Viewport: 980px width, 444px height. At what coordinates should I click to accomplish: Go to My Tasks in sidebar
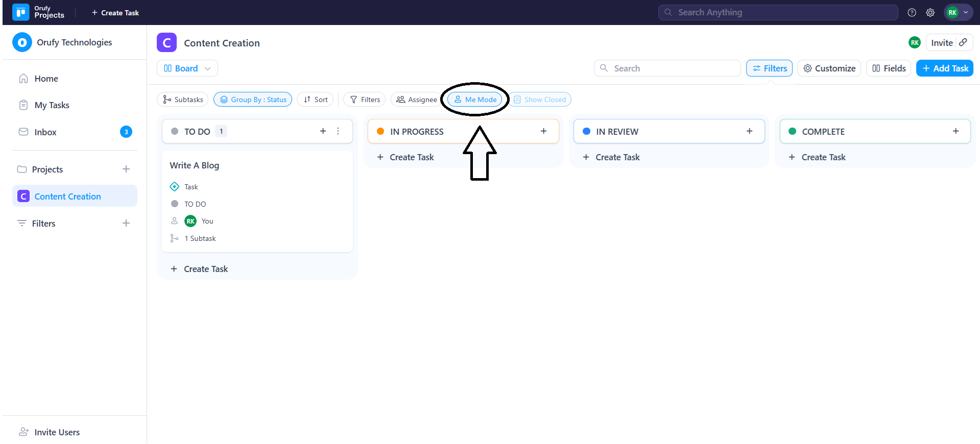click(x=52, y=105)
